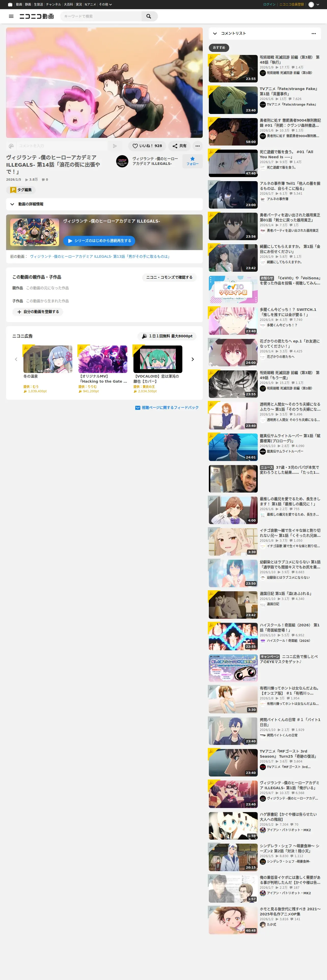Open the その他 dropdown in top bar
This screenshot has width=327, height=980.
click(x=105, y=5)
